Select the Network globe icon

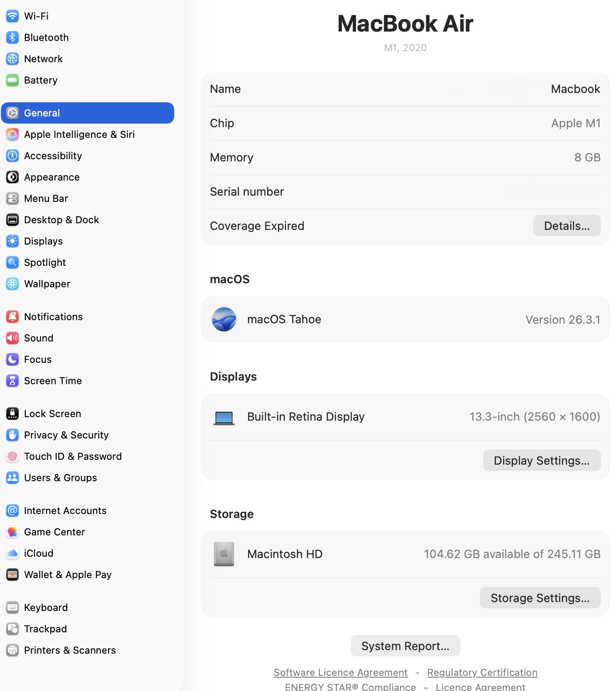point(12,59)
